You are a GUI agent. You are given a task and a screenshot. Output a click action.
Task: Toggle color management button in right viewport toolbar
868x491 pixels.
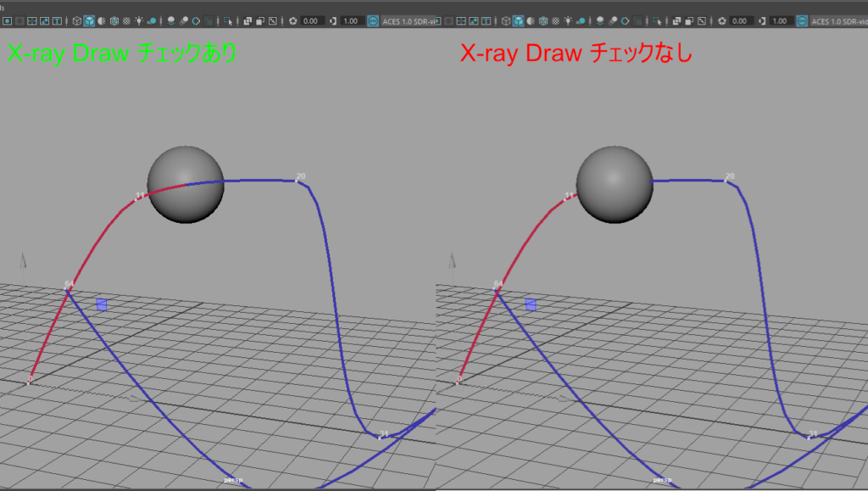coord(801,20)
